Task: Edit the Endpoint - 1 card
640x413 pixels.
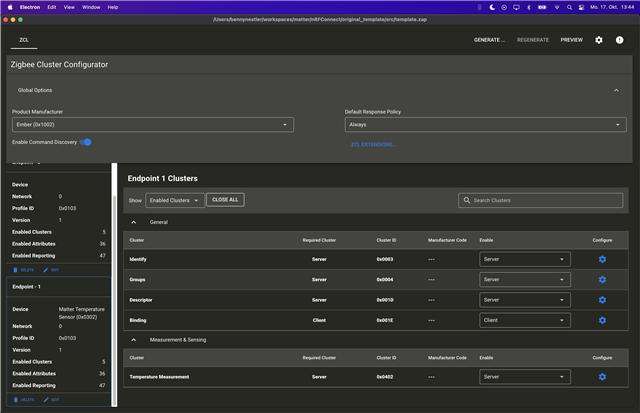Action: 51,400
